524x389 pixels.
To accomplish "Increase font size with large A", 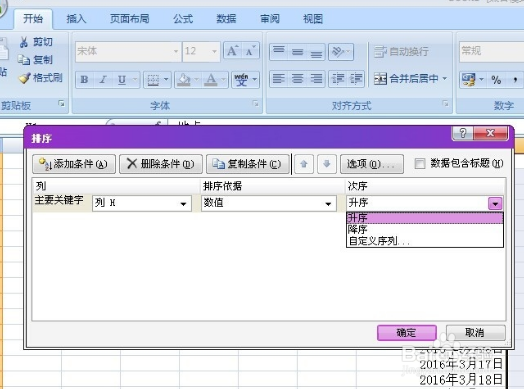I will (233, 51).
